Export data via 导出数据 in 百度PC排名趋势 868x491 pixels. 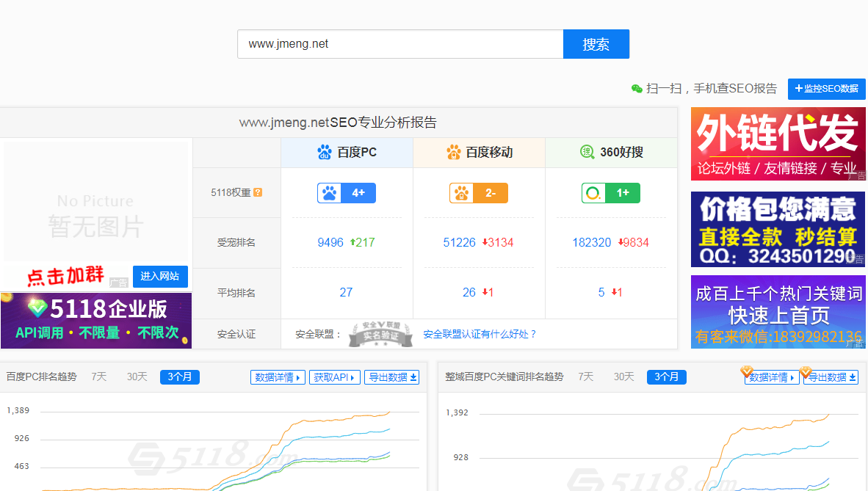coord(392,377)
